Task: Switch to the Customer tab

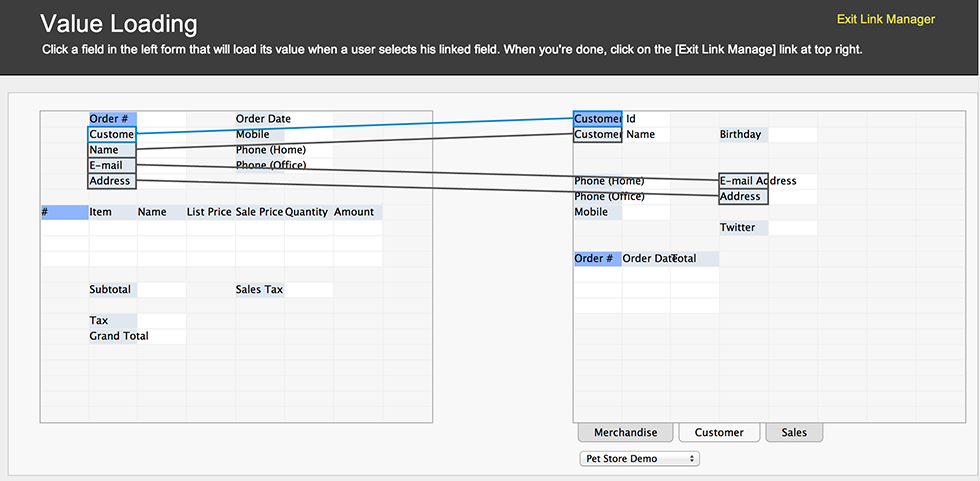Action: (719, 432)
